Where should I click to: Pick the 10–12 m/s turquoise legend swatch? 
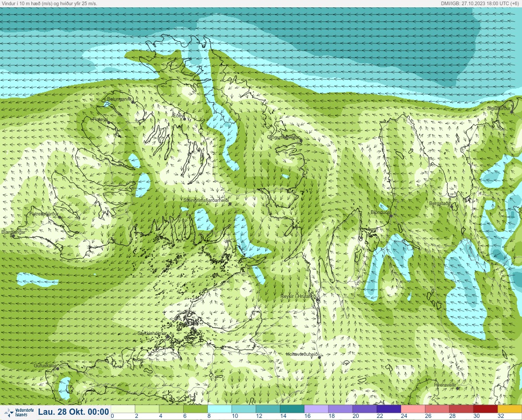[x=244, y=409]
